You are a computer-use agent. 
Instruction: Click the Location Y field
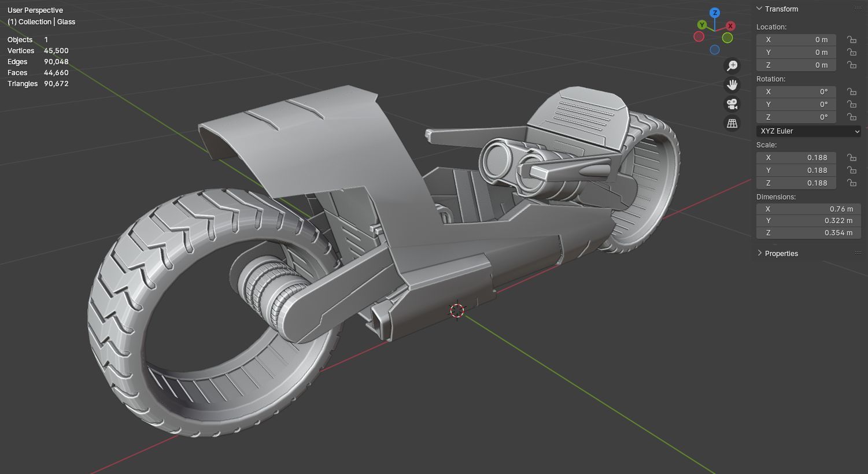pos(796,53)
